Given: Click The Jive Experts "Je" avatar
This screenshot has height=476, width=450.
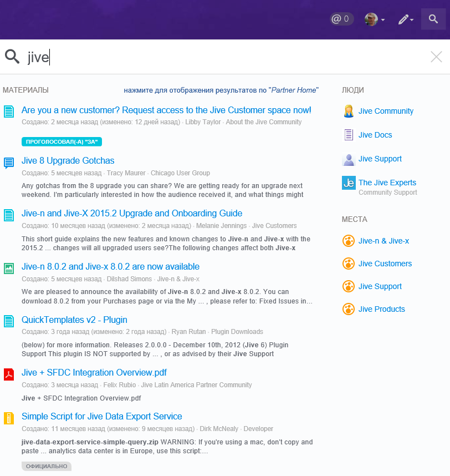Looking at the screenshot, I should coord(349,183).
